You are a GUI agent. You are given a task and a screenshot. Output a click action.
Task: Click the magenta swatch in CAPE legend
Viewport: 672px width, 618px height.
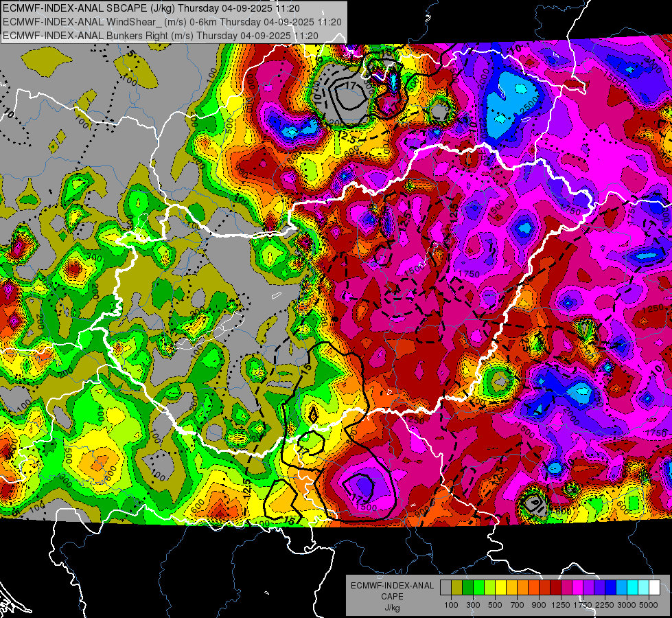point(578,588)
